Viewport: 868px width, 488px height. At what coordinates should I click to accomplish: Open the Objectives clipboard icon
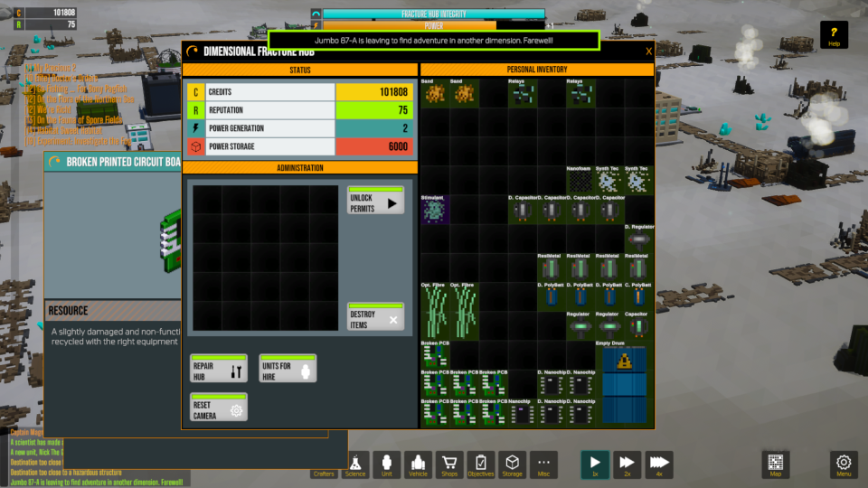481,465
